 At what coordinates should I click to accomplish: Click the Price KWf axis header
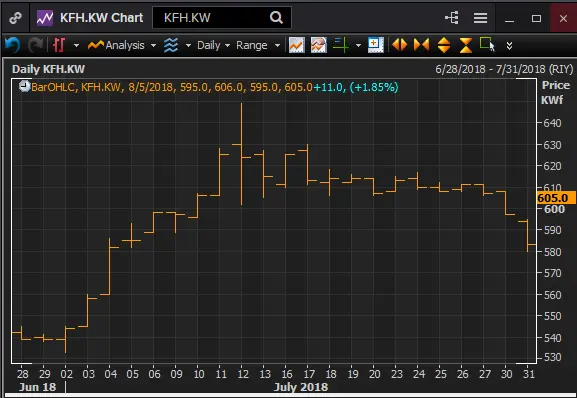[x=555, y=92]
